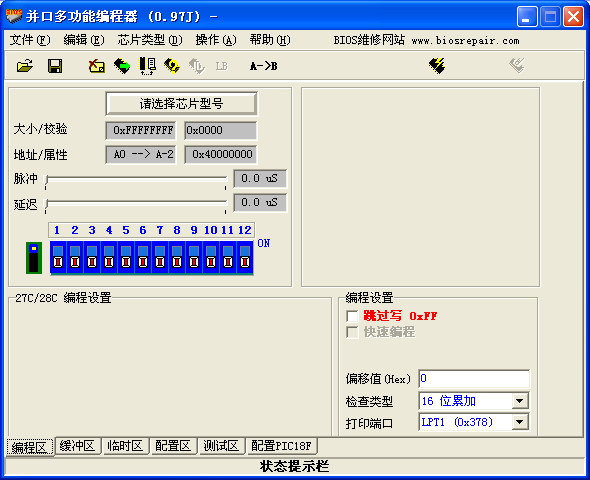Click the 状态提示栏 status bar
The image size is (590, 480).
click(294, 466)
